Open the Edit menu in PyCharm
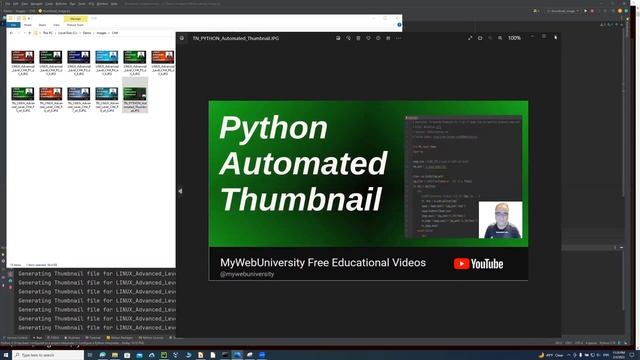This screenshot has height=360, width=640. (x=16, y=4)
